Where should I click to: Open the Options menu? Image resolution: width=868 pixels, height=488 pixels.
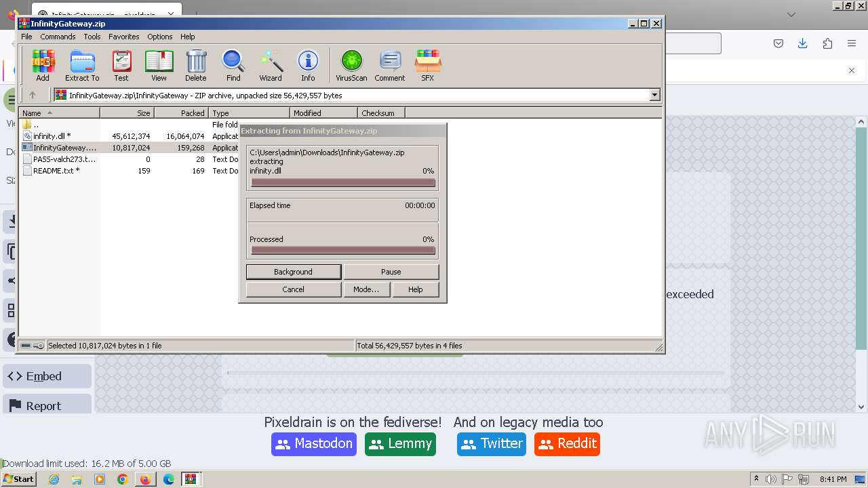160,37
